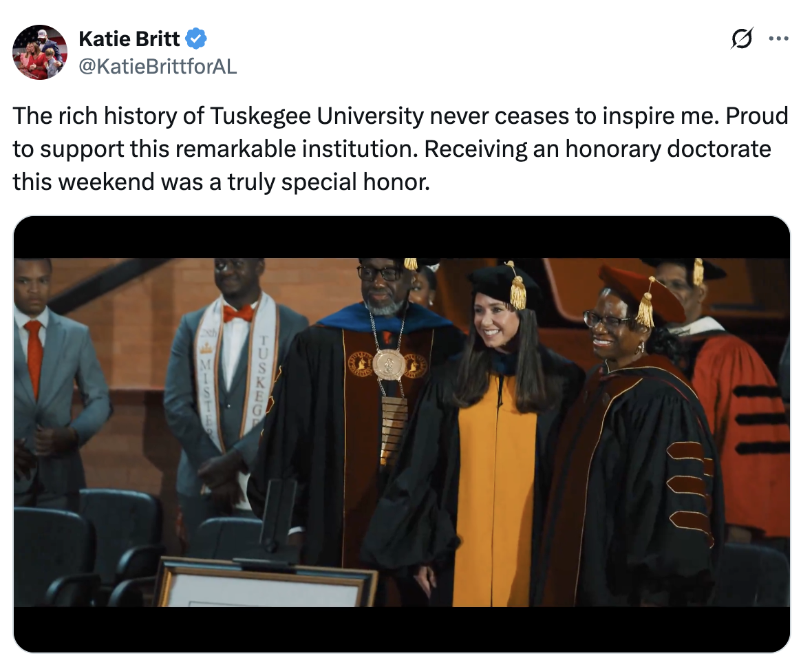Click the framed certificate in video
The width and height of the screenshot is (812, 669).
pos(266,586)
